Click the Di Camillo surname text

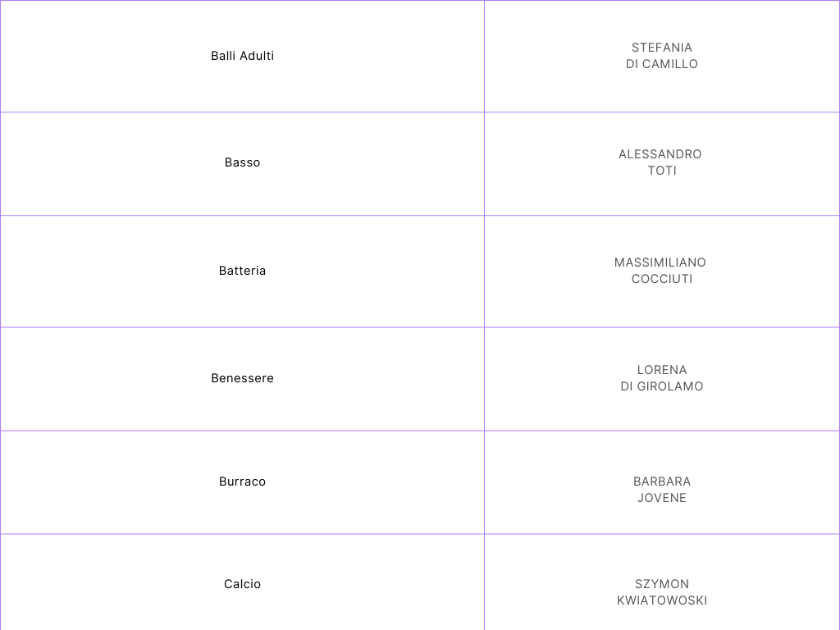662,64
